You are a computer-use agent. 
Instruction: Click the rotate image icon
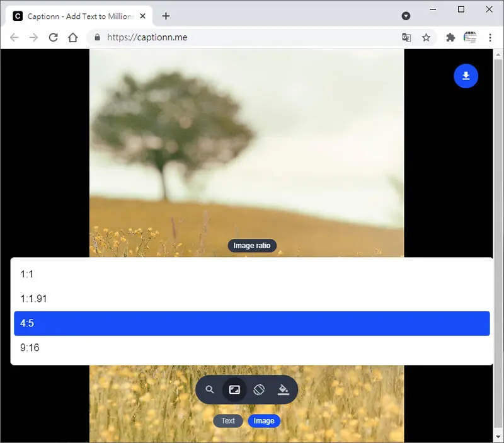point(259,389)
